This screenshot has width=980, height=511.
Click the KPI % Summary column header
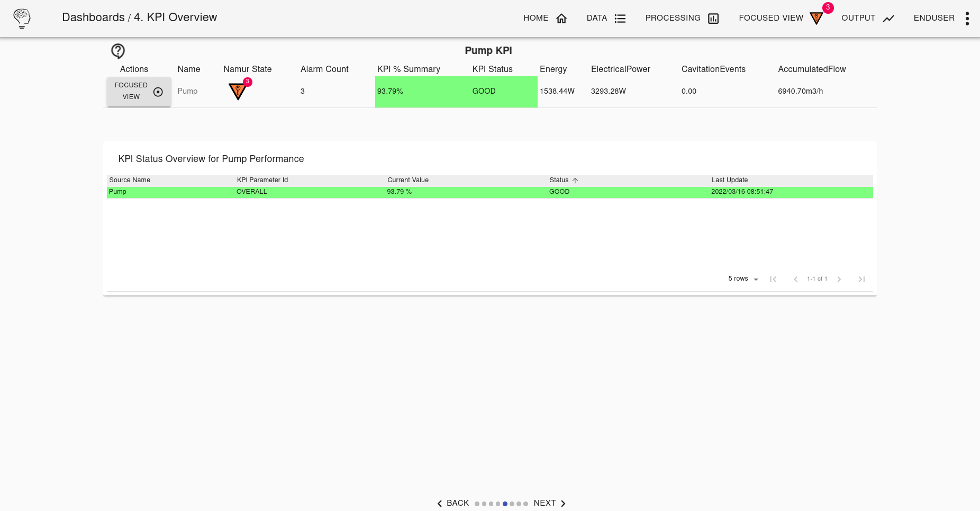pyautogui.click(x=409, y=69)
